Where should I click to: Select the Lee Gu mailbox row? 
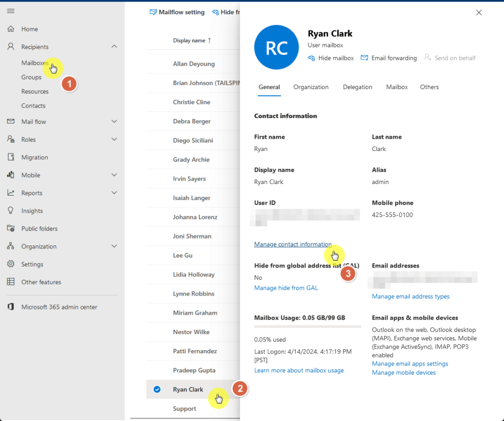(x=193, y=255)
